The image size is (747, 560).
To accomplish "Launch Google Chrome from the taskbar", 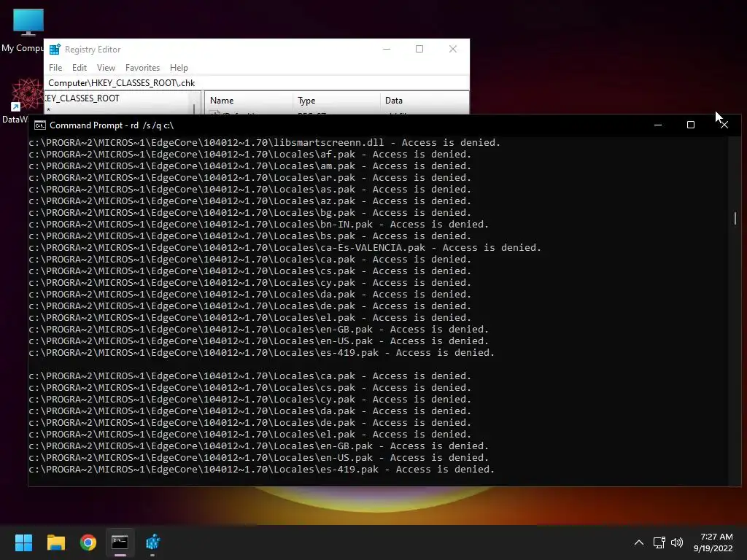I will pyautogui.click(x=88, y=542).
